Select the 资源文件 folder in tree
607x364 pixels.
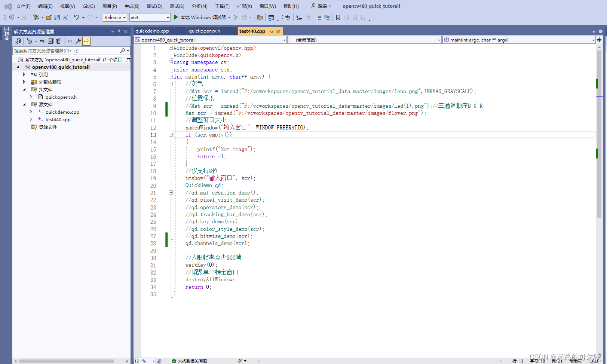(x=48, y=127)
